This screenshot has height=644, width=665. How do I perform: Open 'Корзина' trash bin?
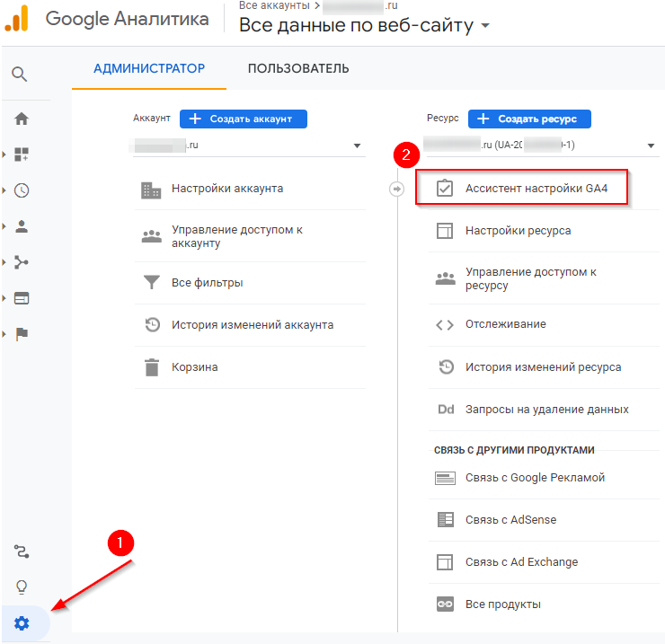[x=194, y=367]
